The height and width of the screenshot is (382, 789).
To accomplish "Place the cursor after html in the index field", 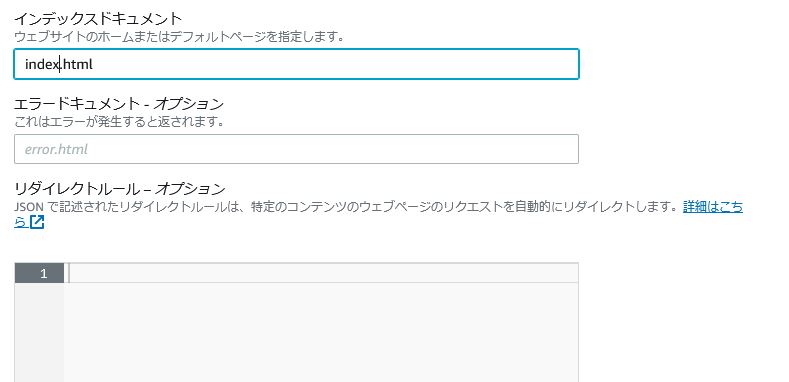I will pos(94,64).
